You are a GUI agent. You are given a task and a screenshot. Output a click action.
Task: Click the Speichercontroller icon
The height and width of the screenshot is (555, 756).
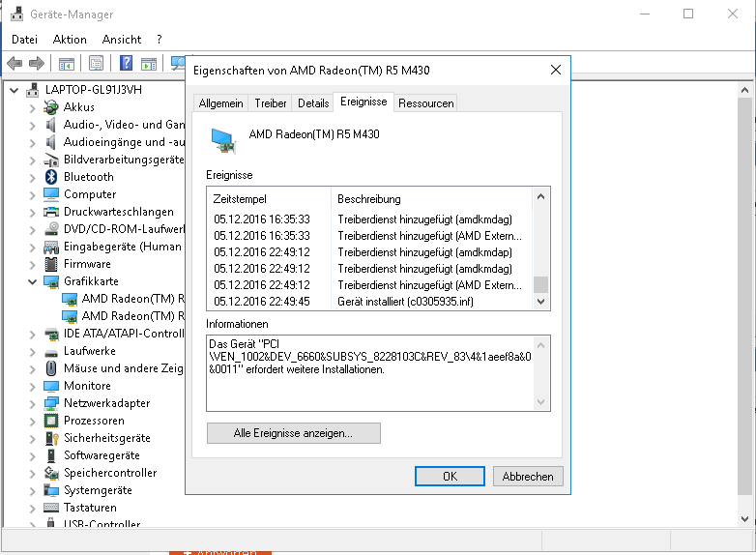pos(51,473)
